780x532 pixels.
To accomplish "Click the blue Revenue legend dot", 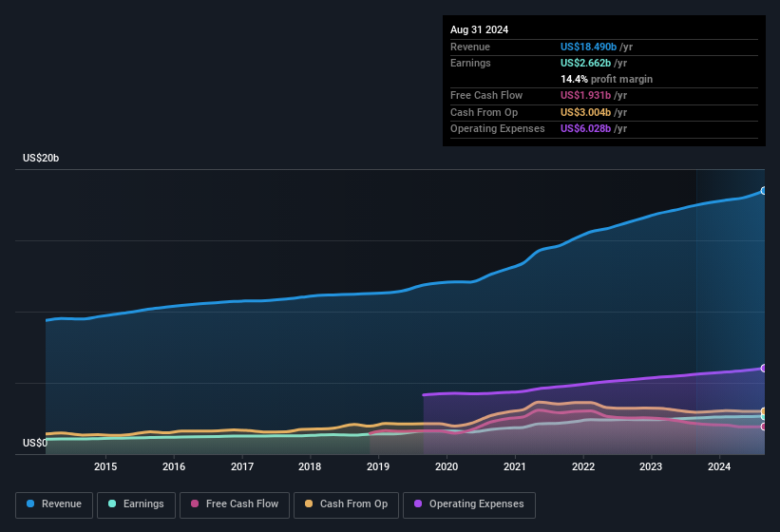I will click(x=31, y=503).
